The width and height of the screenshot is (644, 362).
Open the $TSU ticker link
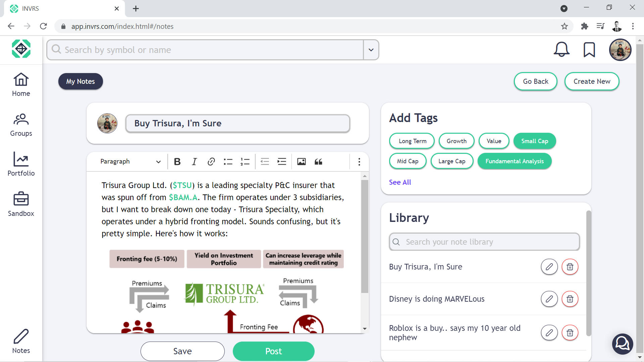182,185
